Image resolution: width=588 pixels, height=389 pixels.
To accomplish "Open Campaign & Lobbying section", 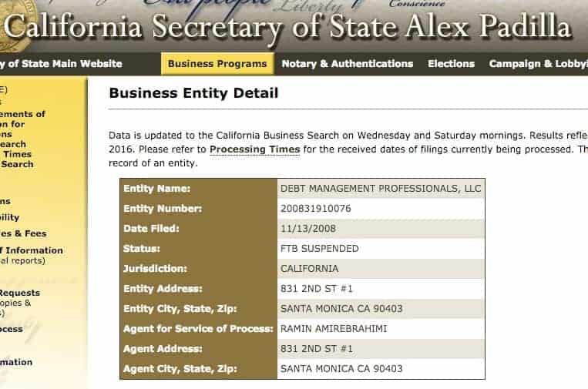I will (x=538, y=64).
